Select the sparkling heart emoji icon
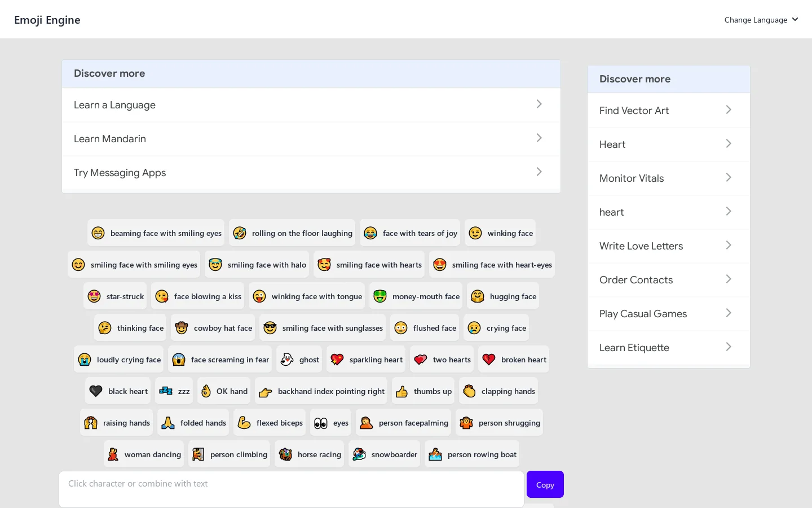 point(337,360)
